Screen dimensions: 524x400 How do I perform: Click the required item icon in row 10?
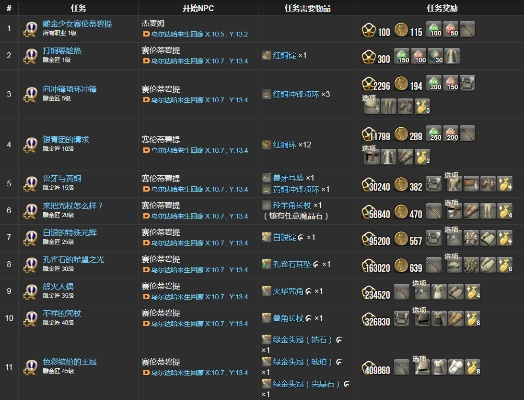click(266, 318)
